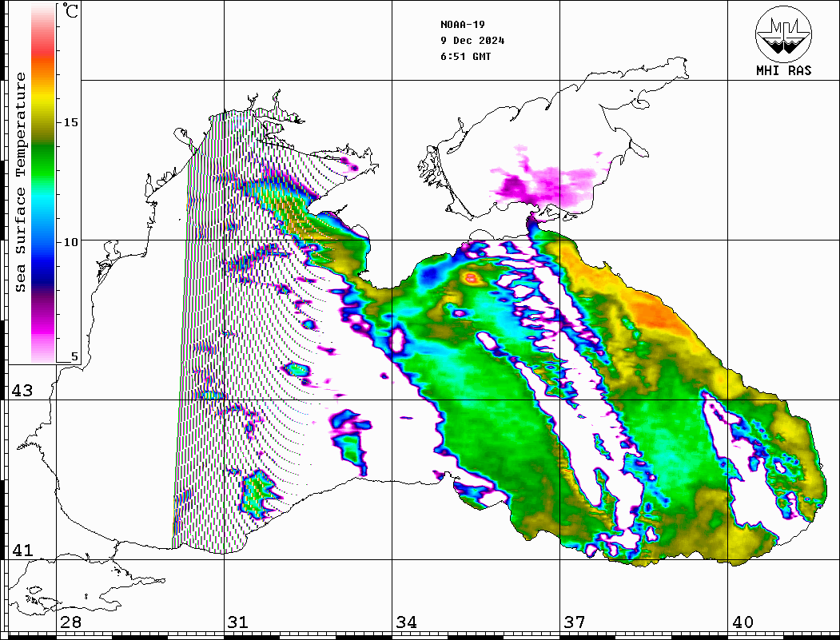Click the 'Sea Surface Temperature' vertical label
The image size is (840, 640).
click(x=20, y=182)
